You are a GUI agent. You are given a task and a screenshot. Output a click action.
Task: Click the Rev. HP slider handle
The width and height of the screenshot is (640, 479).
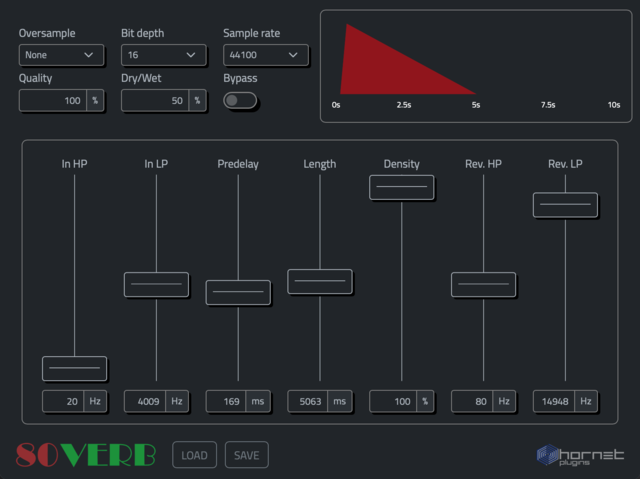(484, 284)
